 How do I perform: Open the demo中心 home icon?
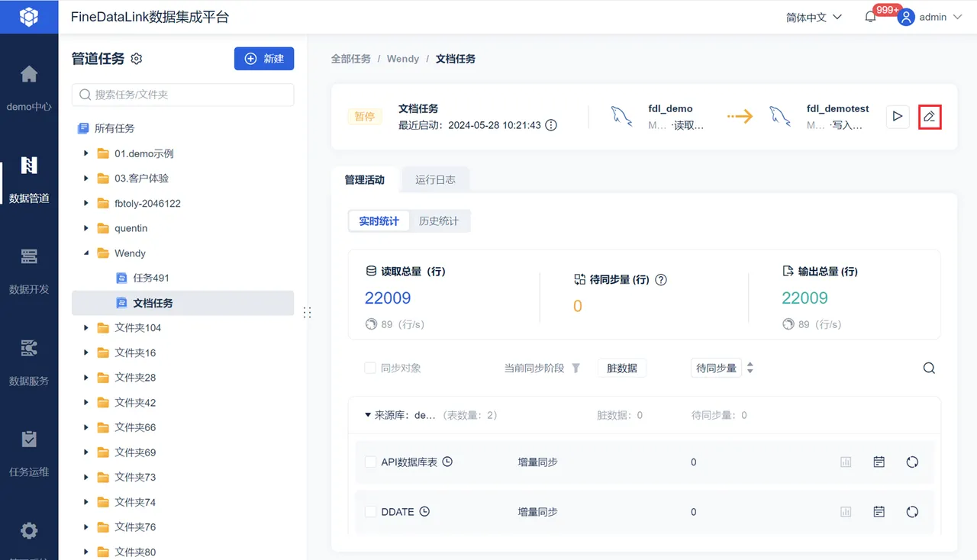tap(29, 74)
